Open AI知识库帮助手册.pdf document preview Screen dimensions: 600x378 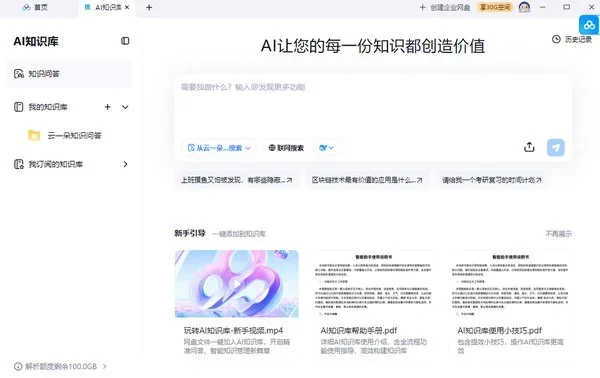tap(373, 284)
